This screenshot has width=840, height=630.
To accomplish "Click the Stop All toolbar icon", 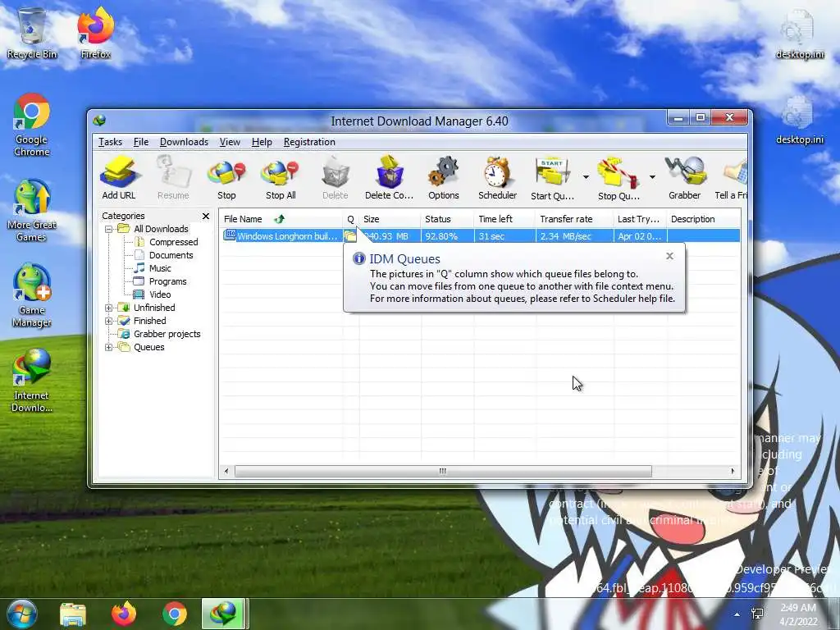I will (x=281, y=178).
